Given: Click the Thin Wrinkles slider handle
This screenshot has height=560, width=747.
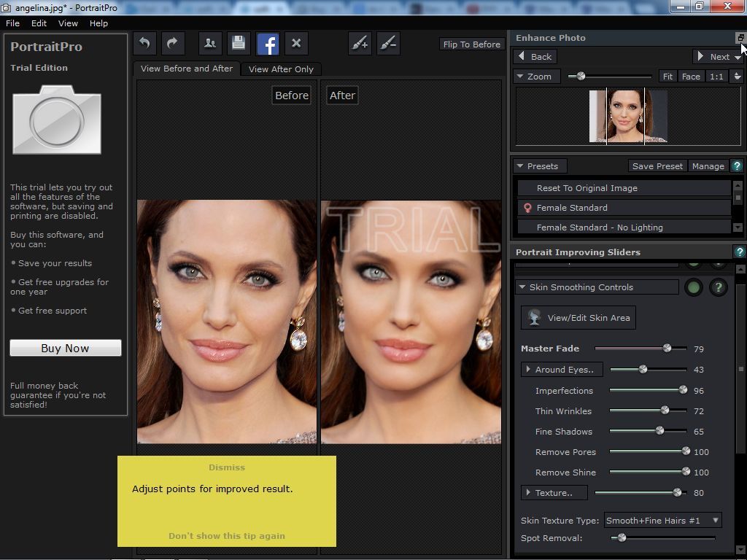Looking at the screenshot, I should click(x=665, y=411).
